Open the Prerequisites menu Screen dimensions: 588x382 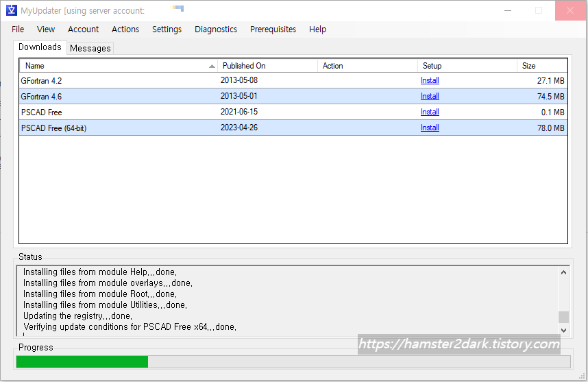point(273,29)
